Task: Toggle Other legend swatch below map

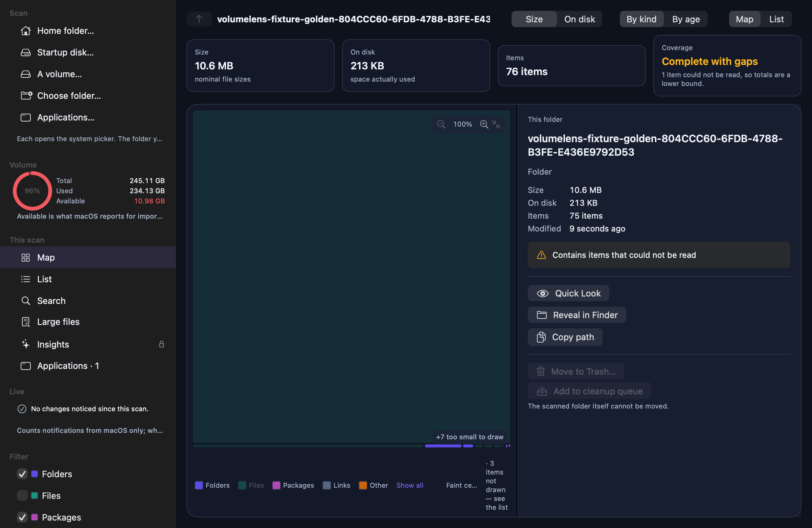Action: [x=373, y=485]
